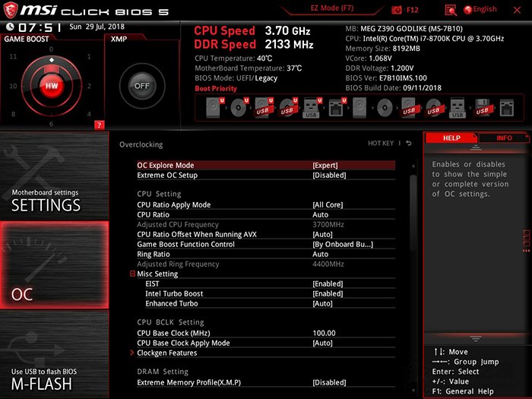The height and width of the screenshot is (399, 532).
Task: Open CPU Ratio Apply Mode All Core dropdown
Action: click(328, 204)
